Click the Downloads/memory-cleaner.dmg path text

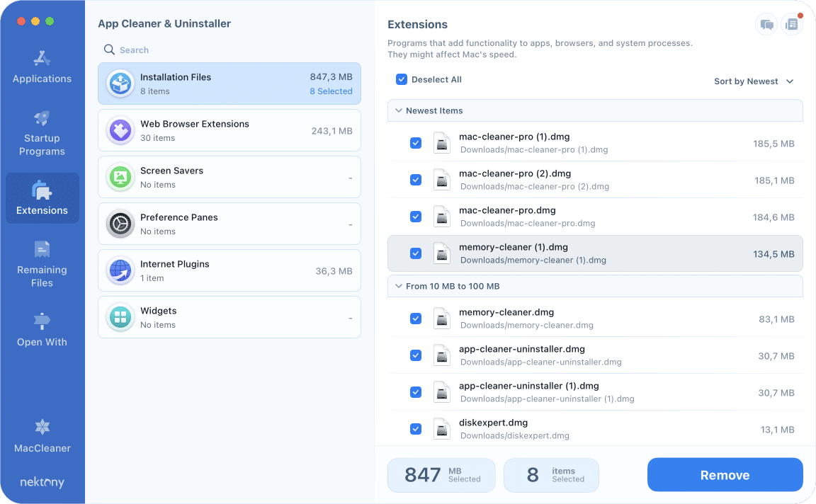[527, 325]
